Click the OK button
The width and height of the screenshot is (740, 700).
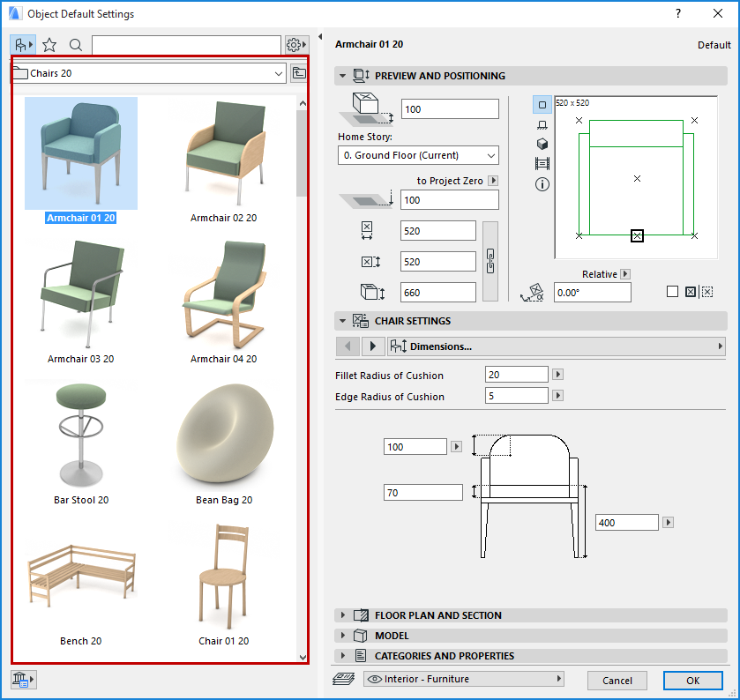tap(692, 680)
